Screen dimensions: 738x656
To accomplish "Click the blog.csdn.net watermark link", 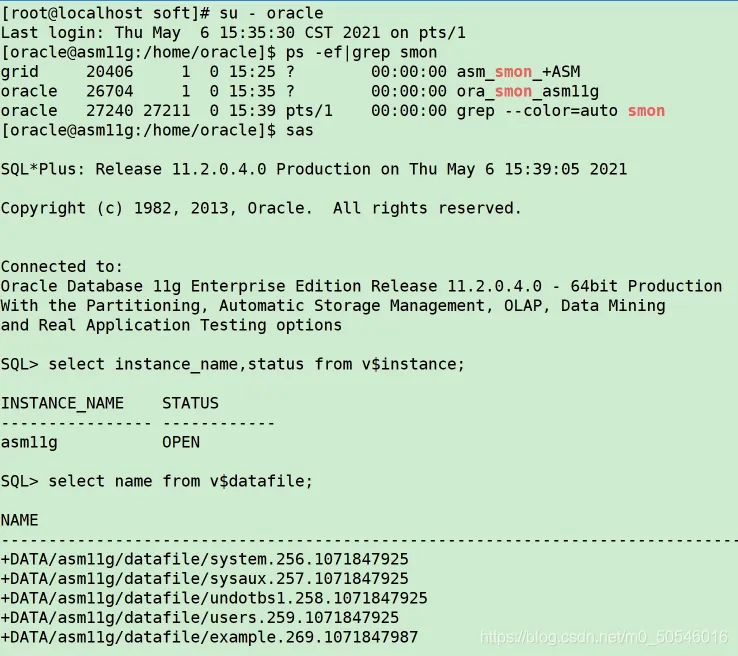I will coord(604,637).
